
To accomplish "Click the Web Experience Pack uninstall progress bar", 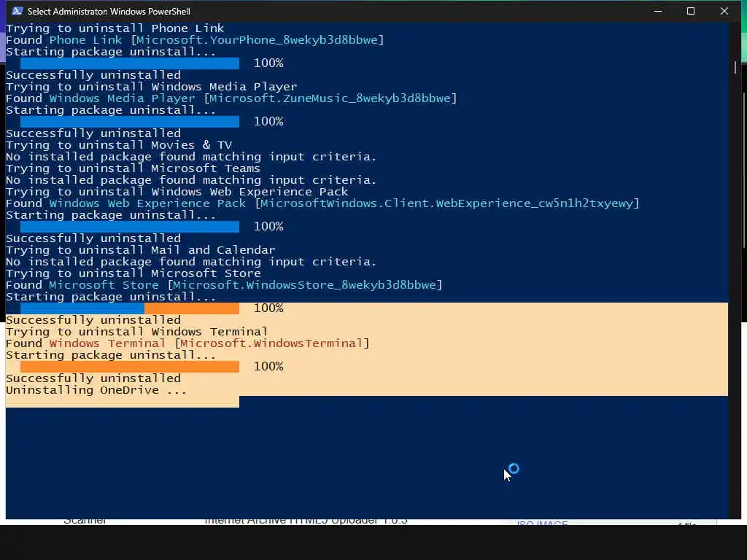I will pyautogui.click(x=130, y=227).
